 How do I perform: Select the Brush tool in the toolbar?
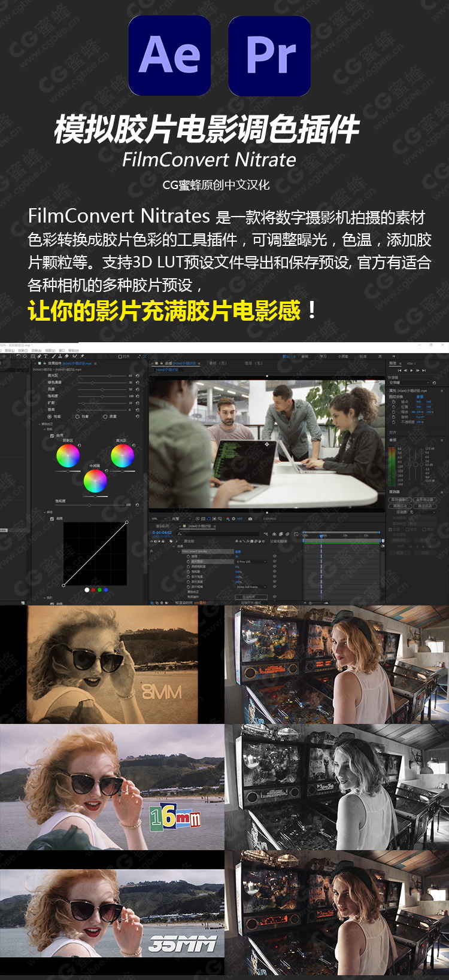coord(53,356)
